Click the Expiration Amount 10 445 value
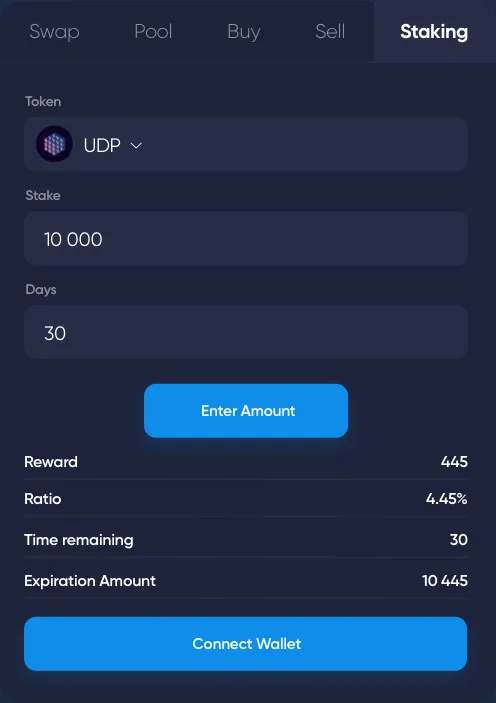Viewport: 496px width, 703px height. click(x=445, y=581)
